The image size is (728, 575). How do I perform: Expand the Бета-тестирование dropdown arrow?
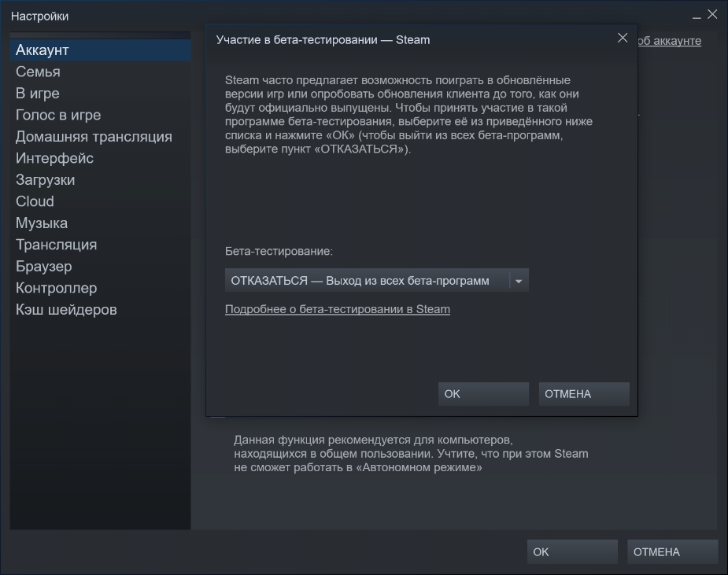click(519, 281)
